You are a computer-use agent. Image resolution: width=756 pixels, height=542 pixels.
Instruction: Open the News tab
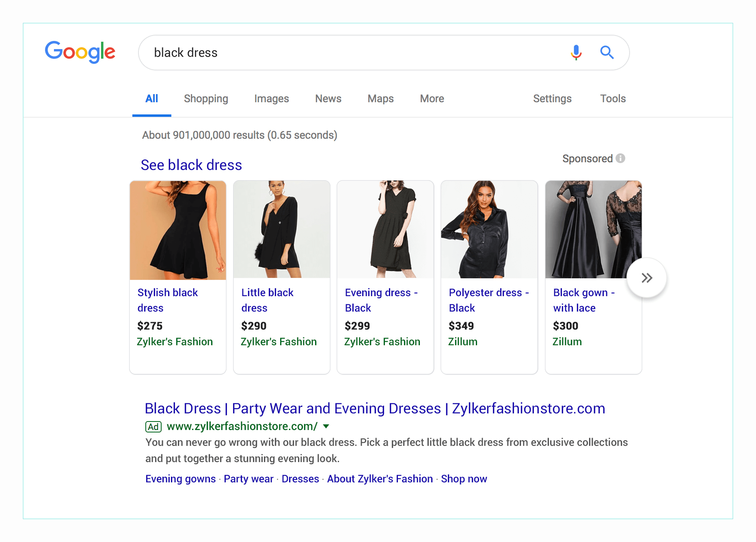(328, 99)
